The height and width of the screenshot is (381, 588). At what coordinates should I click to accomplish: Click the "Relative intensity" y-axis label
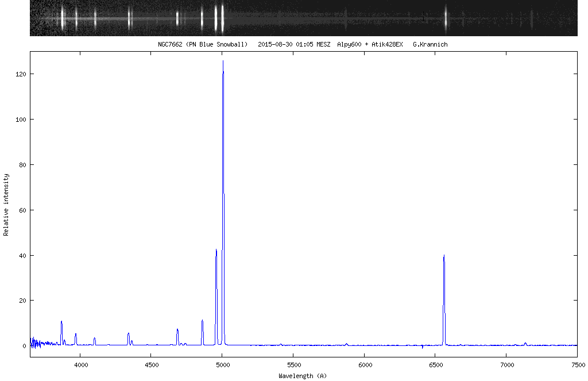click(6, 204)
